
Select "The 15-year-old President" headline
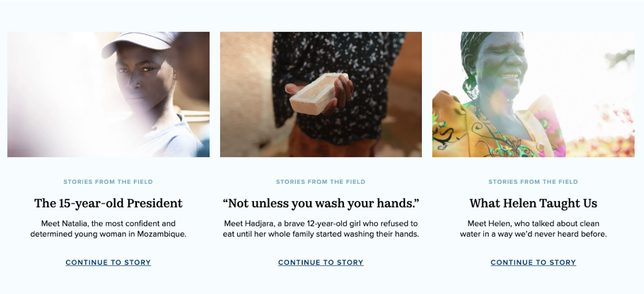pyautogui.click(x=108, y=203)
